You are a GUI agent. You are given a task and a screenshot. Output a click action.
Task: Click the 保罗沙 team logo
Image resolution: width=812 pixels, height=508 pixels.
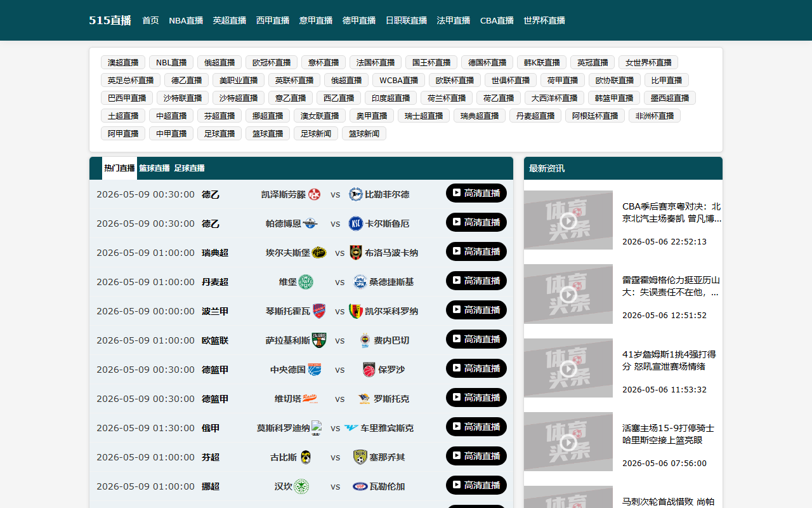point(369,370)
